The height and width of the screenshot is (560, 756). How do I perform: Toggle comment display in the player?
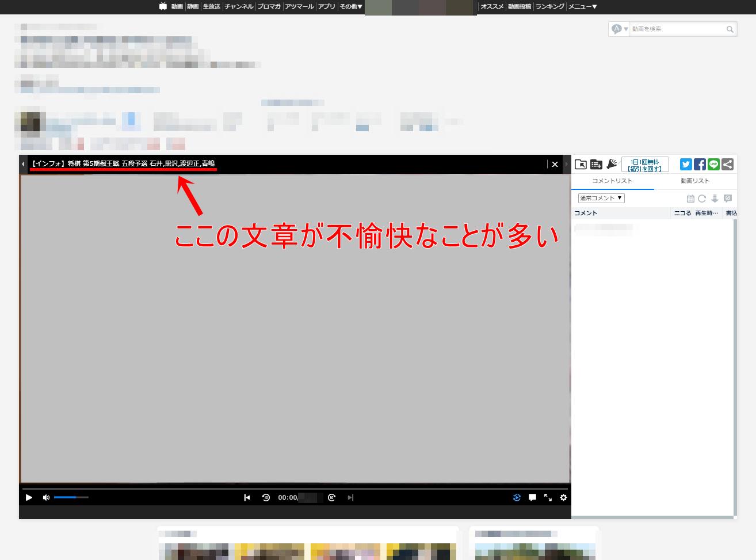[x=532, y=497]
